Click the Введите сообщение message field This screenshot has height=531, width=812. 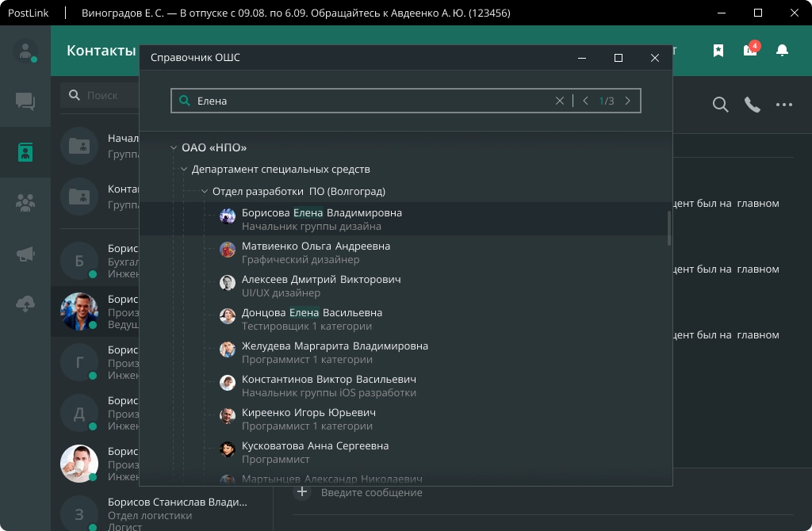pyautogui.click(x=371, y=493)
